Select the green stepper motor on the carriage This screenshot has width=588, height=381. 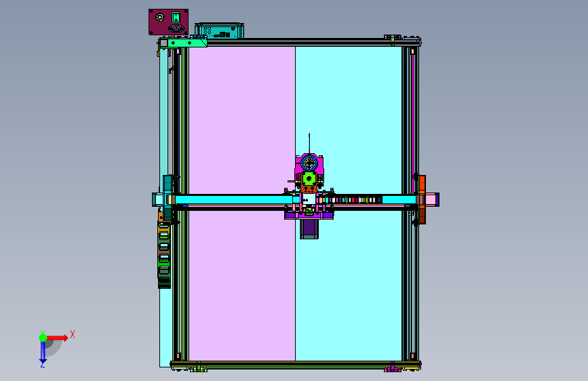tap(309, 179)
